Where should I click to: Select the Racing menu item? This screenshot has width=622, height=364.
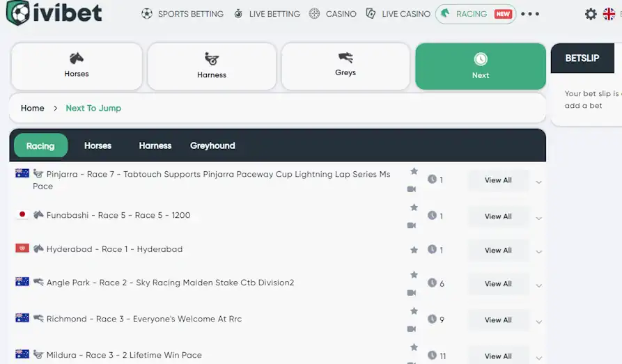click(475, 14)
